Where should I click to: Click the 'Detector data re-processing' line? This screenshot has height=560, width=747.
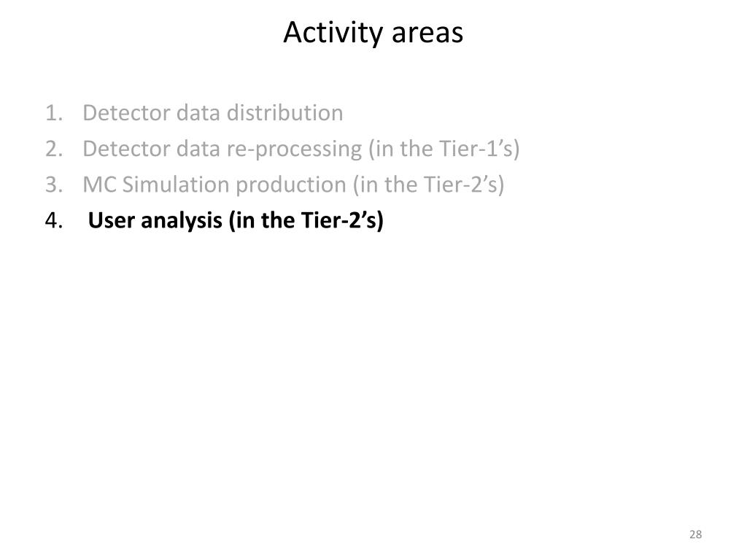(301, 149)
